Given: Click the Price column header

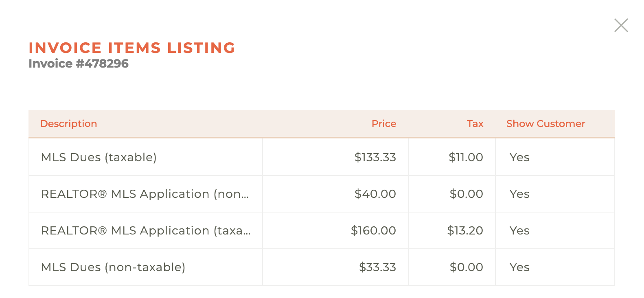Looking at the screenshot, I should click(383, 124).
